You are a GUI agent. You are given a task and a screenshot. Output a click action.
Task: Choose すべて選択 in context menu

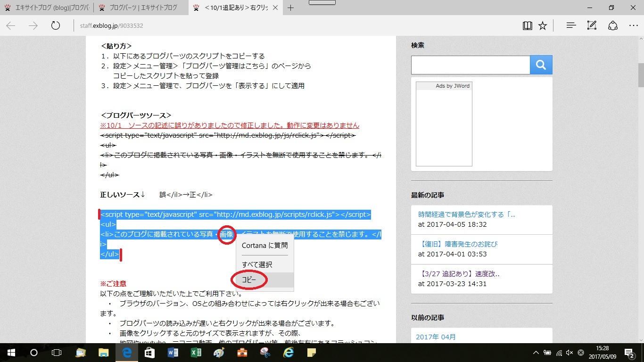pos(264,264)
